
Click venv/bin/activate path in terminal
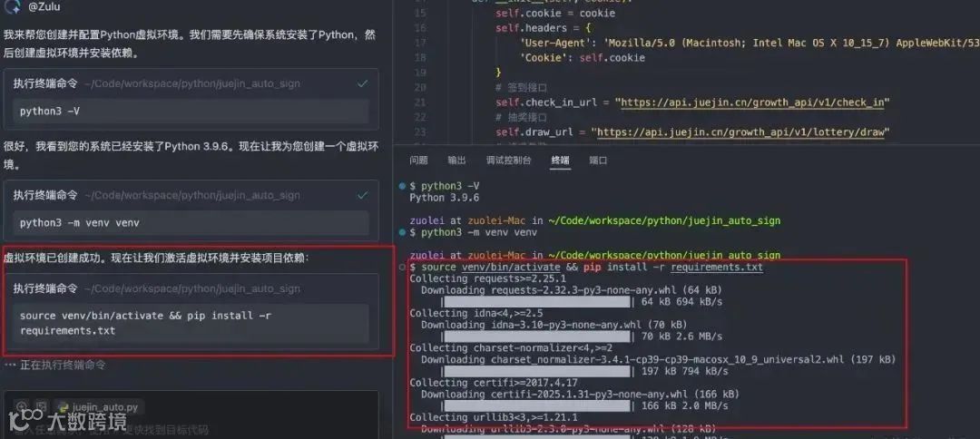[x=511, y=268]
